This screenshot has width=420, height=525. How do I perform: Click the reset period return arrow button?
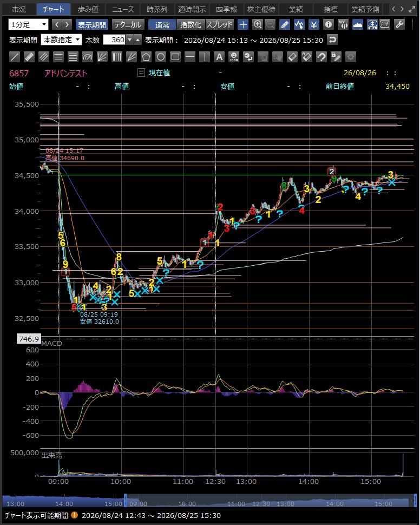pos(332,40)
